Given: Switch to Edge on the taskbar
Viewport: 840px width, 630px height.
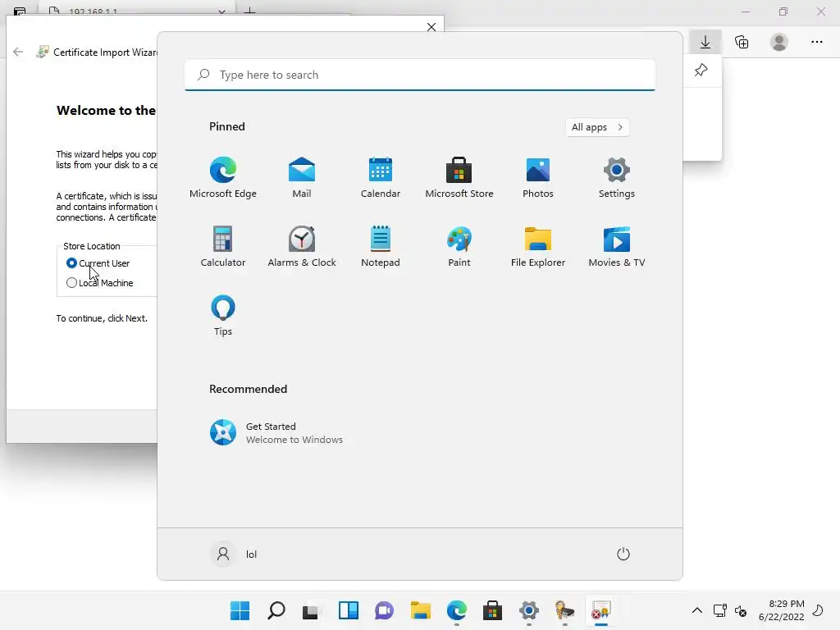Looking at the screenshot, I should point(456,610).
